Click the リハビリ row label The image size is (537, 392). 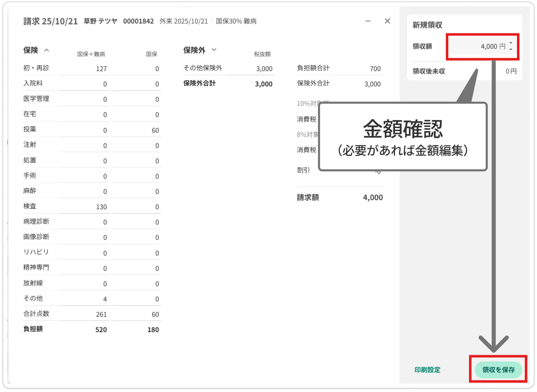(x=36, y=252)
